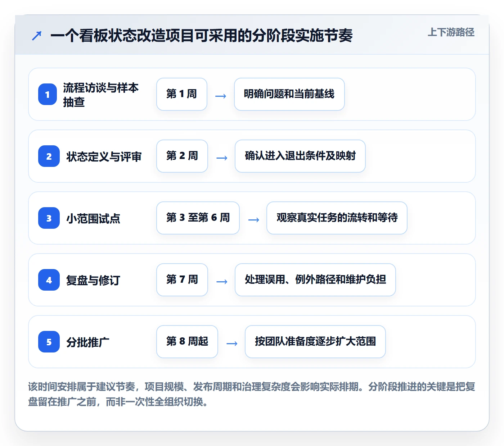
Task: Click the arrow after 第 1 周
Action: click(x=221, y=96)
